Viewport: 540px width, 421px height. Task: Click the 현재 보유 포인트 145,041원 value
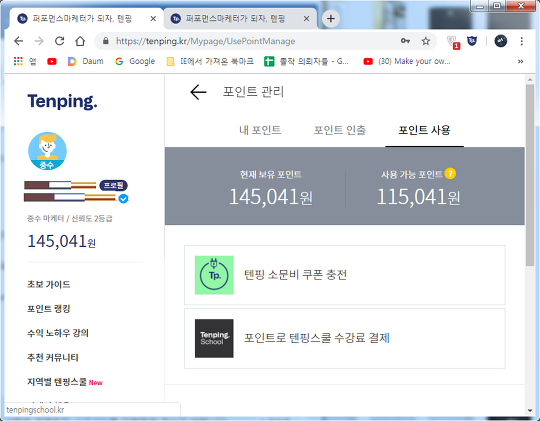(x=271, y=197)
